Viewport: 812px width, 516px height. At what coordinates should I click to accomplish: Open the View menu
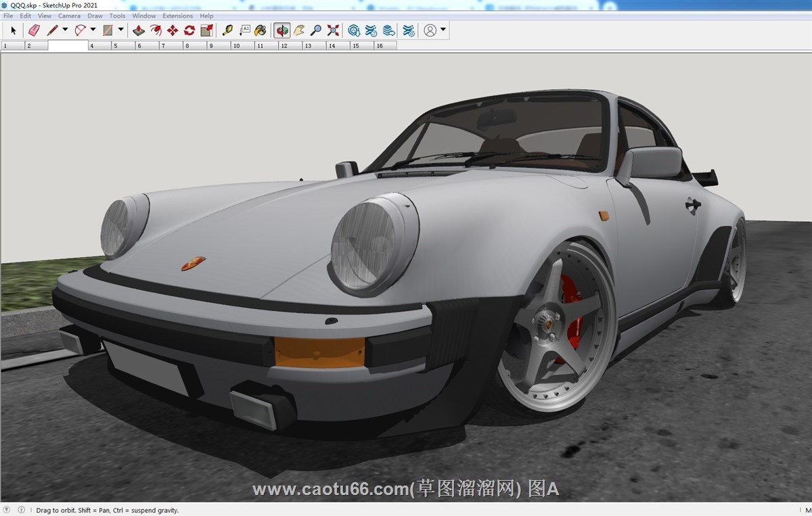45,16
